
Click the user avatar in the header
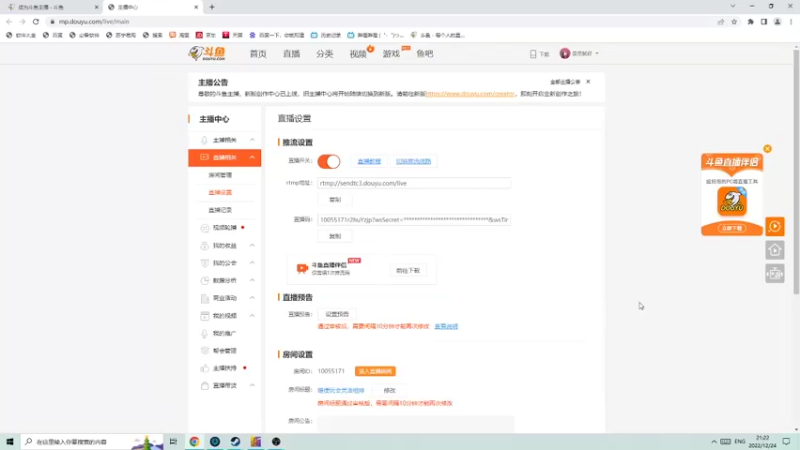tap(564, 53)
